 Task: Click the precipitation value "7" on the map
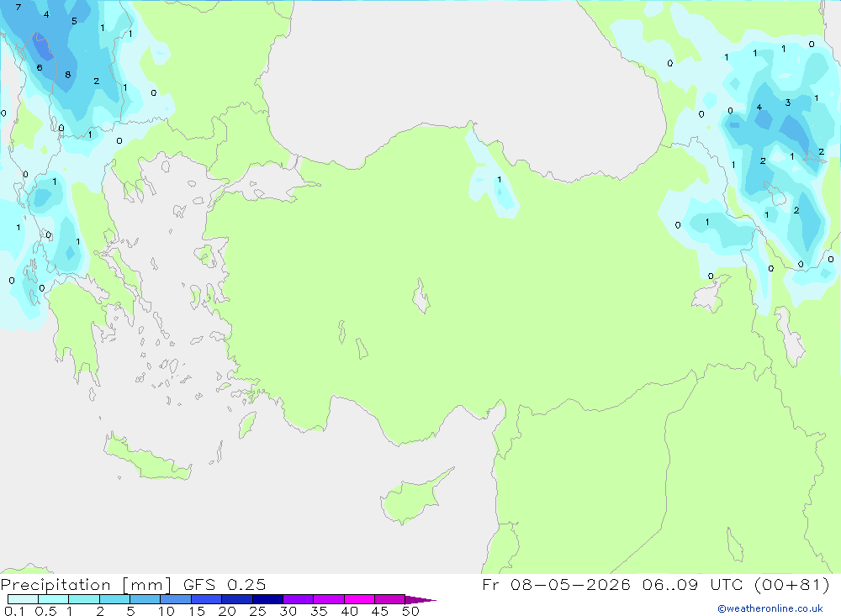[x=19, y=7]
